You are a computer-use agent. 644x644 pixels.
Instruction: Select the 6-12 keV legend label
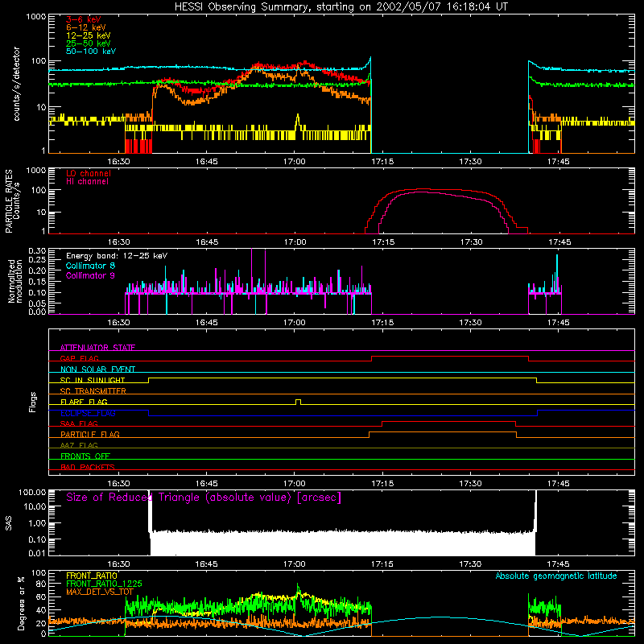[86, 27]
